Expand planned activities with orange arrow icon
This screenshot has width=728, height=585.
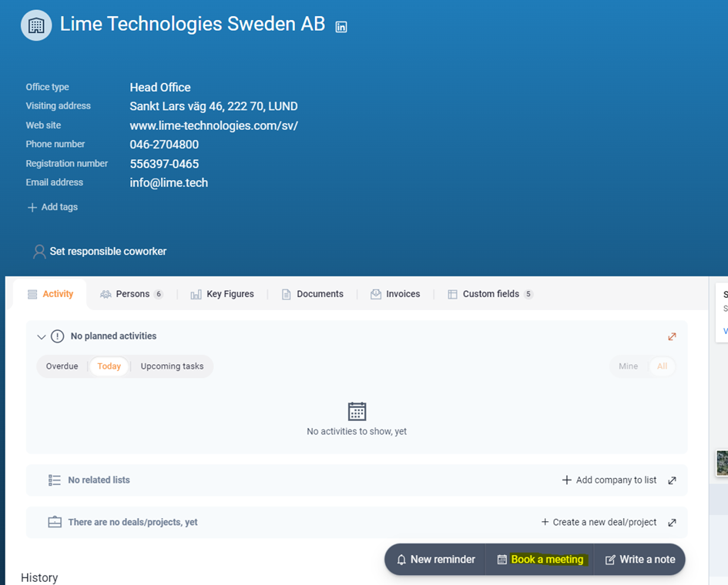coord(672,336)
